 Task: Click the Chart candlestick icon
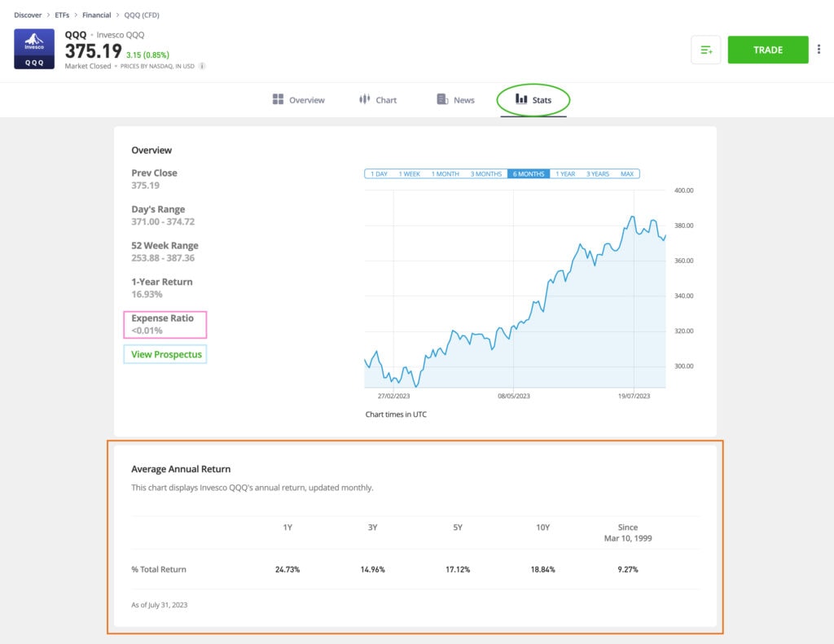coord(364,99)
